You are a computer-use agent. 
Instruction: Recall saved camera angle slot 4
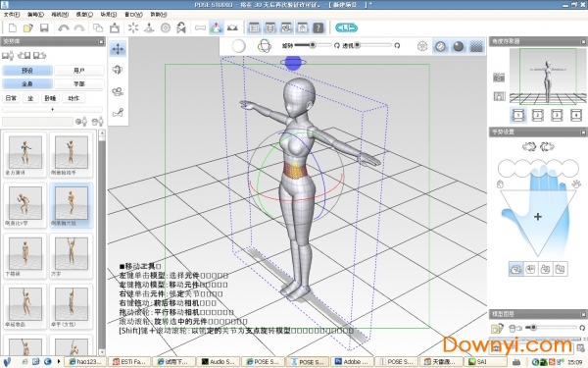tap(576, 115)
